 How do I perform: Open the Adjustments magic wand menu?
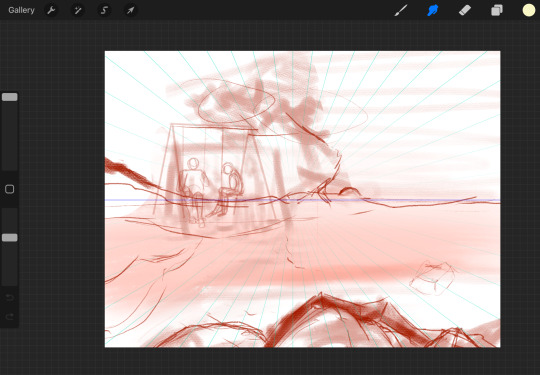[x=77, y=10]
